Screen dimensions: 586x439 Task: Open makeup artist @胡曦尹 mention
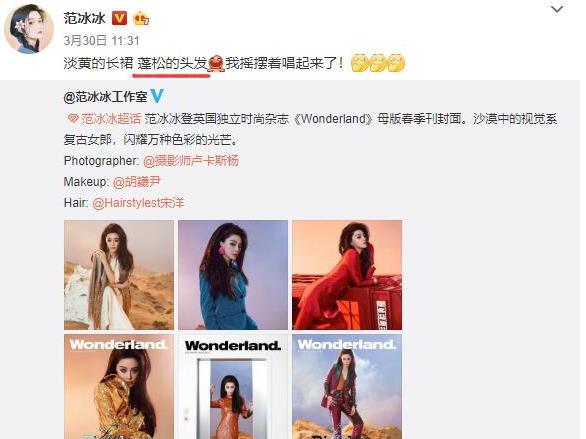(x=136, y=182)
